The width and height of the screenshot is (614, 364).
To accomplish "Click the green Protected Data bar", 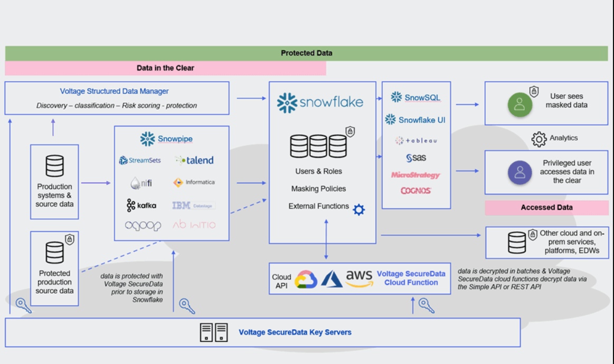I will point(306,53).
